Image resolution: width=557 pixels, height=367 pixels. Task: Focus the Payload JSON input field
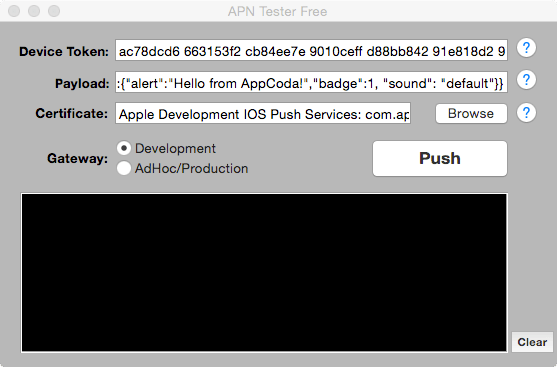click(x=311, y=82)
